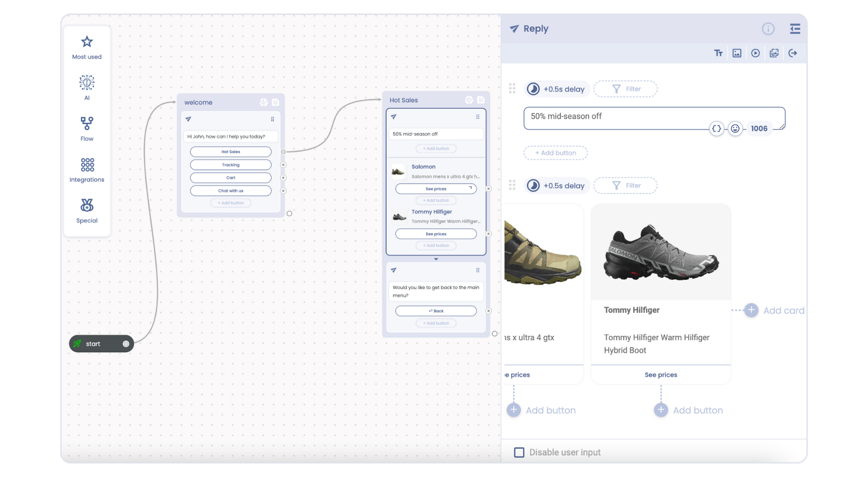The width and height of the screenshot is (868, 477).
Task: Click the main menu question message text
Action: 436,291
